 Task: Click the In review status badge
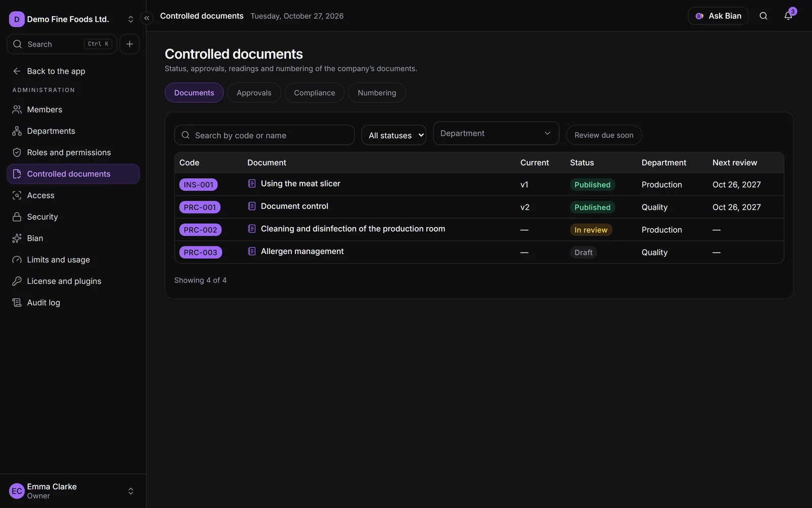591,230
